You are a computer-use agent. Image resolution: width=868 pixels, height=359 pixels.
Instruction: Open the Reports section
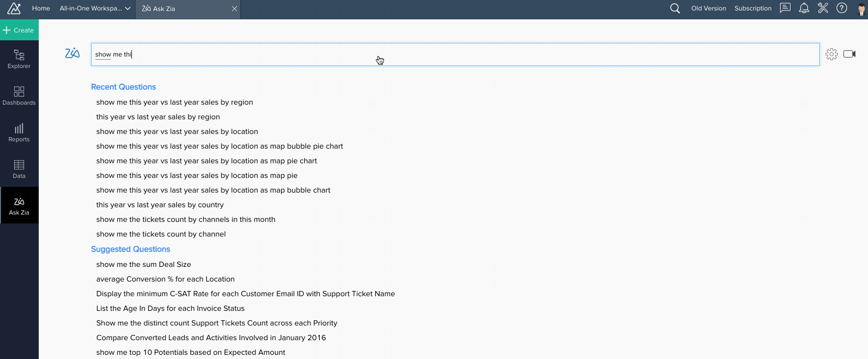coord(19,132)
